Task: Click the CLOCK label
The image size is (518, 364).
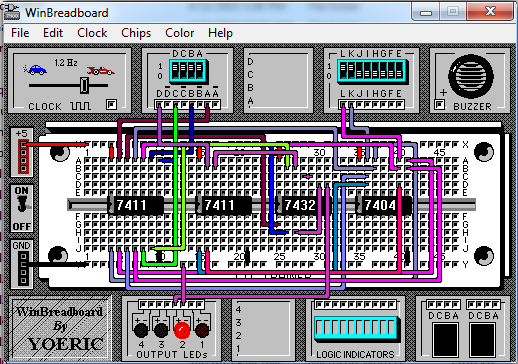Action: (45, 107)
